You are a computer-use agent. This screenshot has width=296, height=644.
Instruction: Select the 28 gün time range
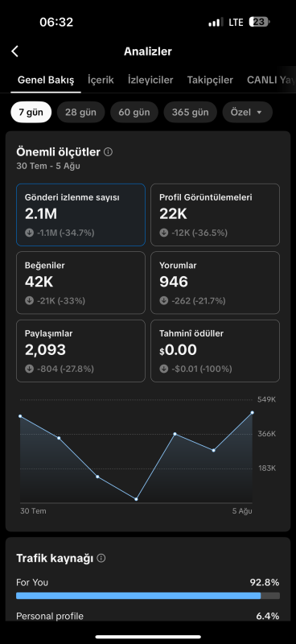(x=81, y=112)
